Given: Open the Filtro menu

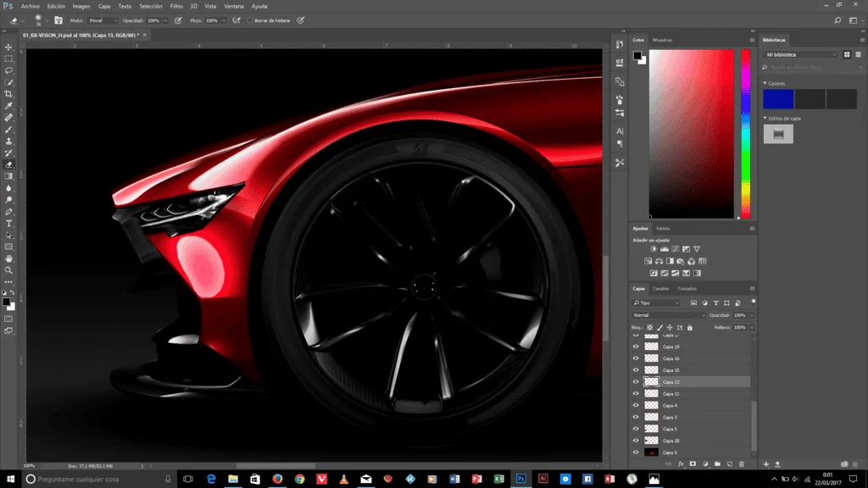Looking at the screenshot, I should click(x=176, y=6).
